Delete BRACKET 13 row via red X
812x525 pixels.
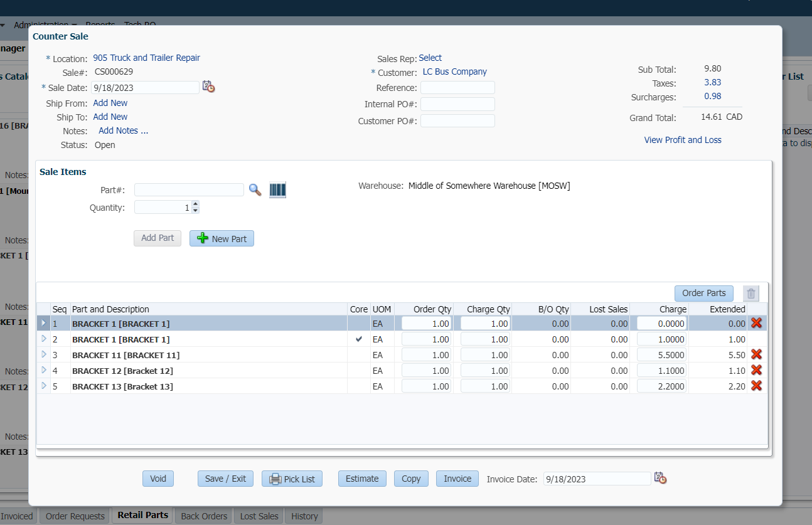(x=756, y=386)
